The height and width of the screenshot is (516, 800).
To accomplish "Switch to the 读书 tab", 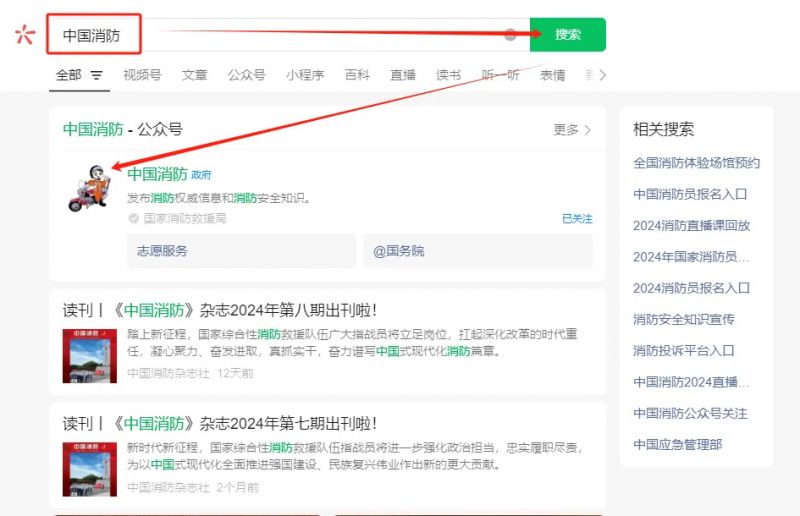I will click(x=448, y=75).
